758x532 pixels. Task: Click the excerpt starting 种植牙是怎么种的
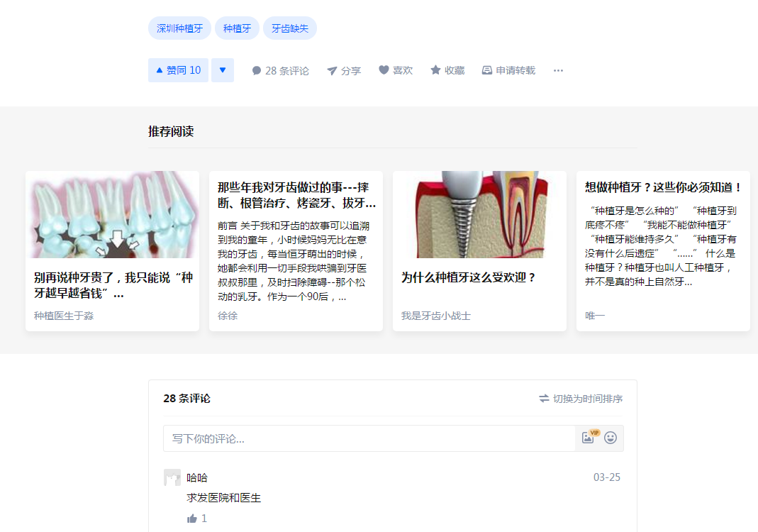[x=661, y=246]
